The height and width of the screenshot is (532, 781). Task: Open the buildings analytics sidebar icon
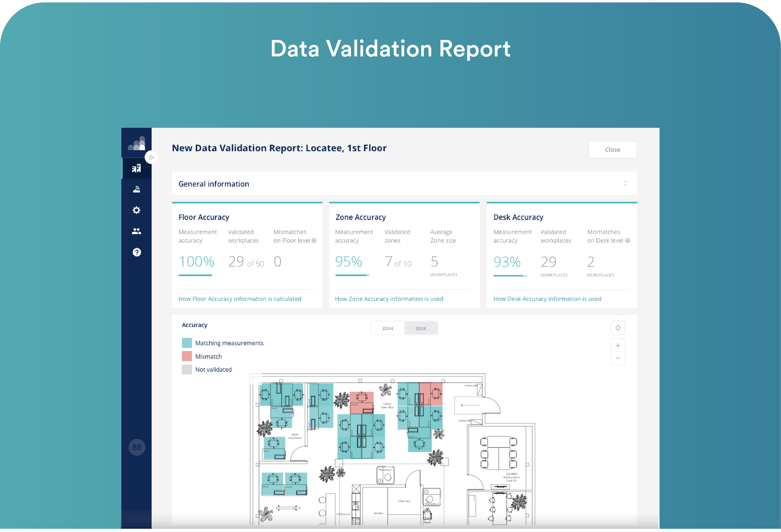[x=136, y=168]
